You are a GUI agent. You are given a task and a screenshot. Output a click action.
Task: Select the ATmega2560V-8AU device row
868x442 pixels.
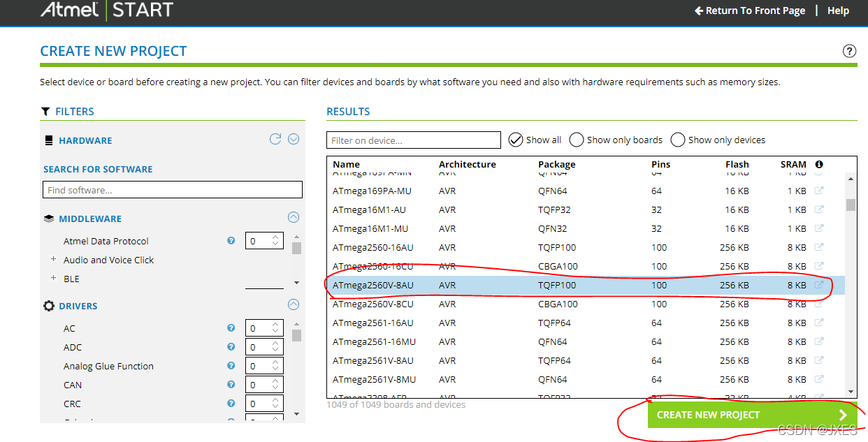pos(586,285)
